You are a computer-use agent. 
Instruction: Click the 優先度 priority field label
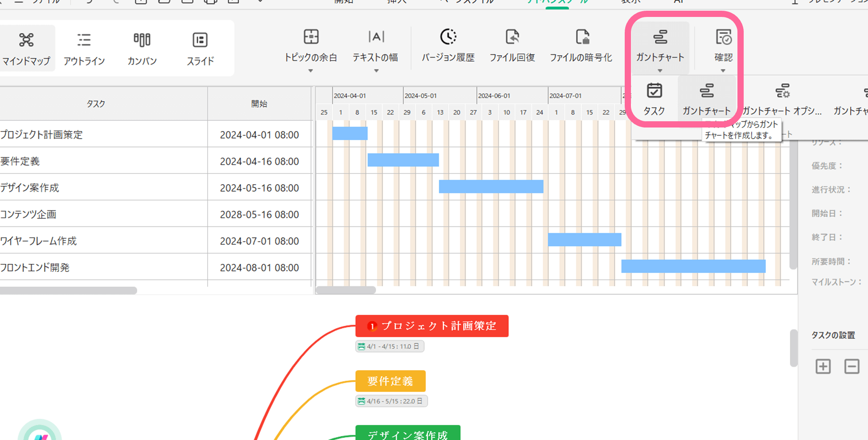(x=827, y=166)
